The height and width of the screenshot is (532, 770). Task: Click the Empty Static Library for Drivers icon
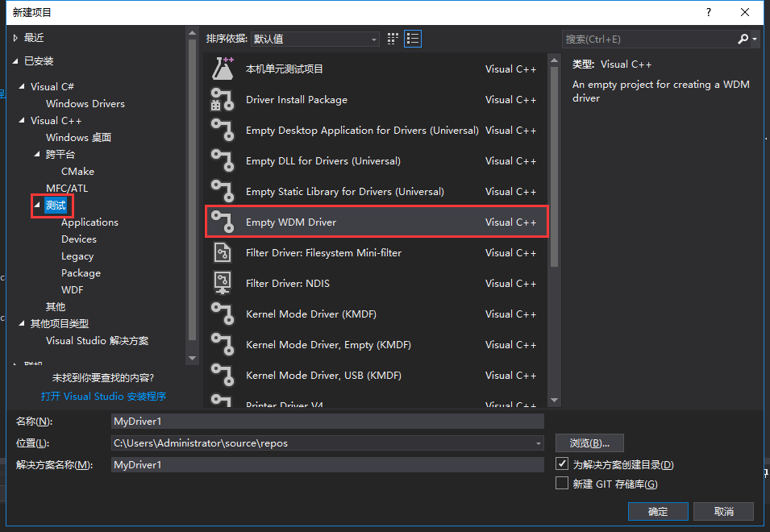pos(223,191)
